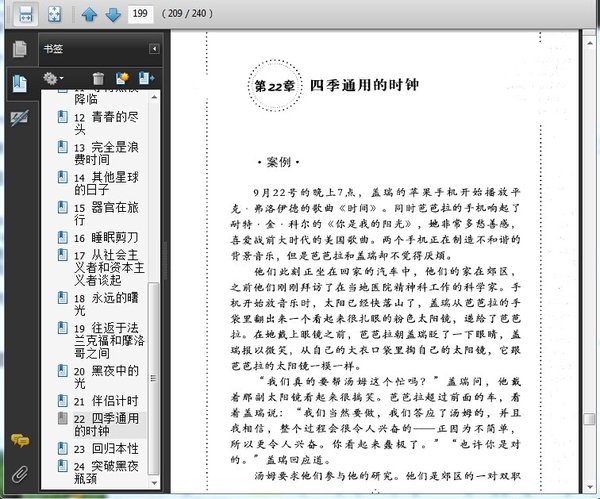Open bookmark 15 器官在旅行
Viewport: 600px width, 499px height.
[x=106, y=214]
